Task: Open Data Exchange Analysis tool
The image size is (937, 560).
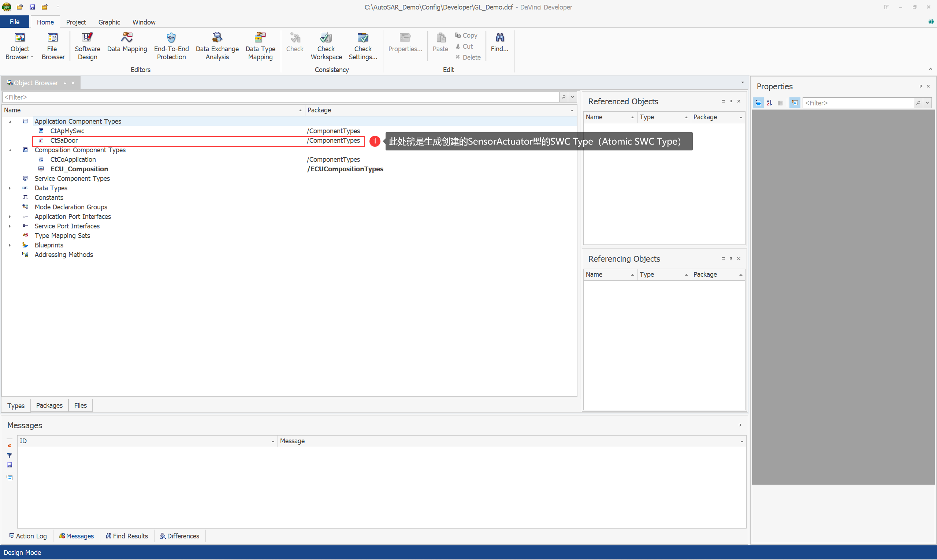Action: [x=217, y=46]
